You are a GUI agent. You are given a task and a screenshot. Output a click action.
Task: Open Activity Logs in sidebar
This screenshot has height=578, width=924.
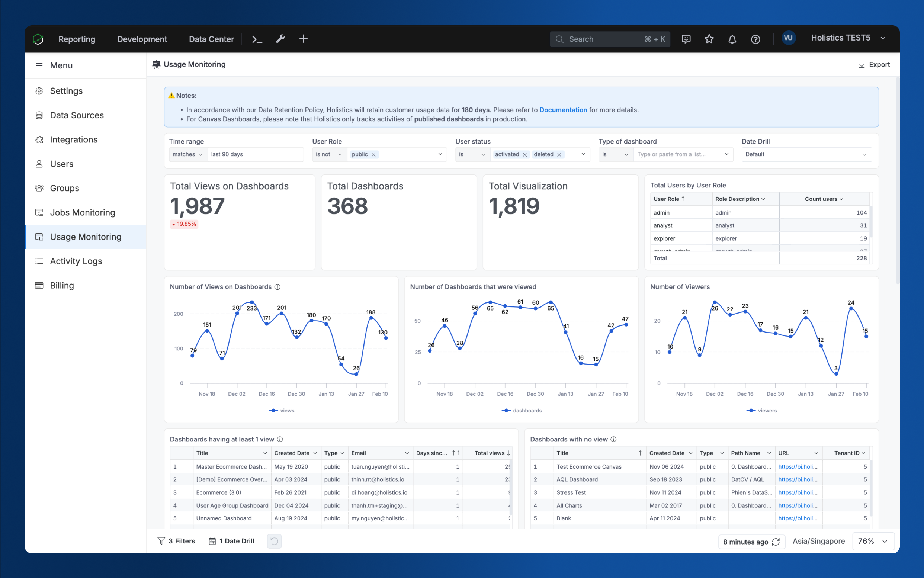pyautogui.click(x=76, y=261)
